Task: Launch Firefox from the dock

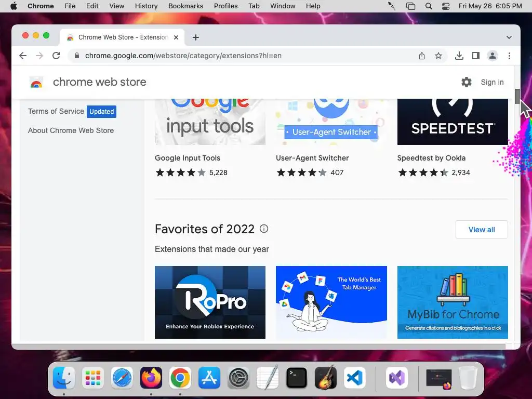Action: point(151,378)
